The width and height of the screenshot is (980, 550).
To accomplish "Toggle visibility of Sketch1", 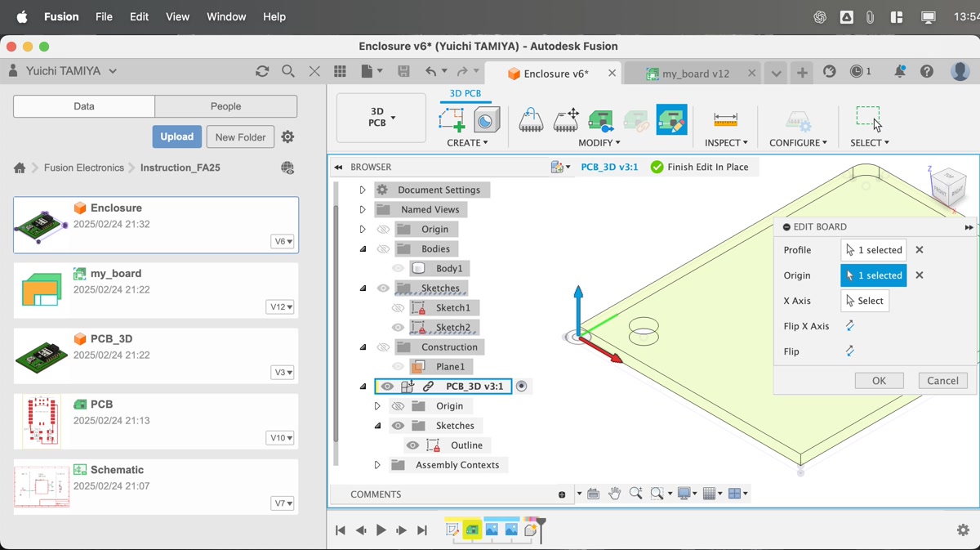I will click(398, 308).
